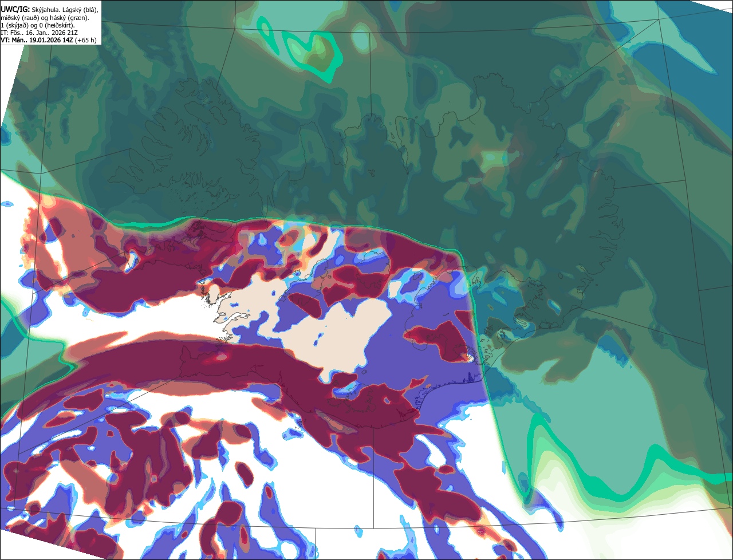
Task: Click the 'UWC/IG: Skýjahula' title text
Action: (x=30, y=10)
